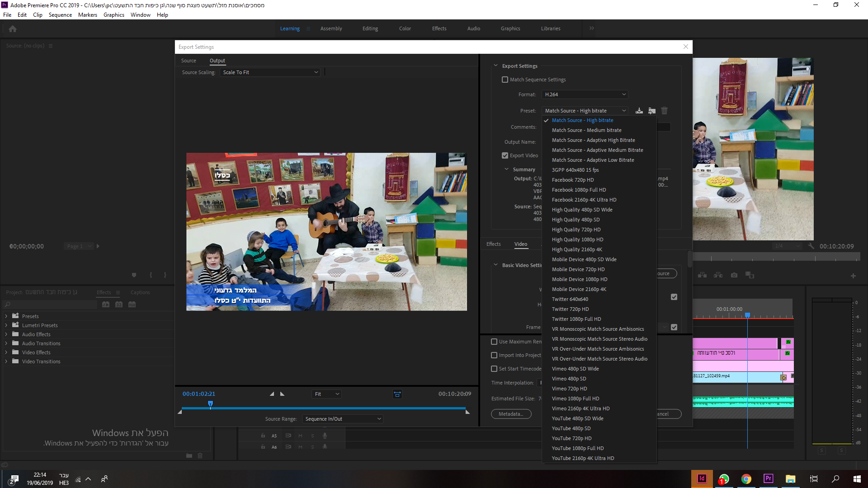Click the Set Out Point triangle icon

(283, 394)
